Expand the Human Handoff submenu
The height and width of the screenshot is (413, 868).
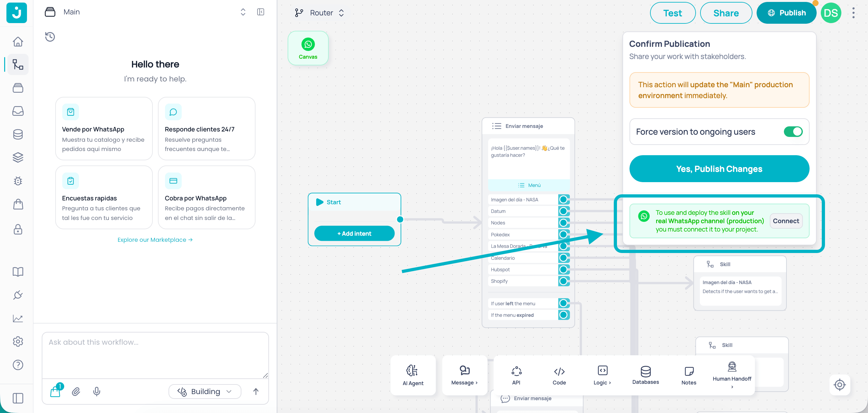click(732, 375)
